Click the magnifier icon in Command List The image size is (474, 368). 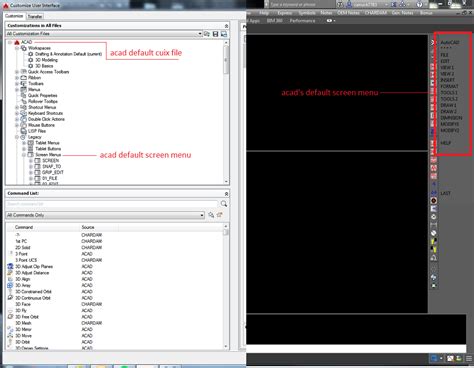tap(224, 204)
